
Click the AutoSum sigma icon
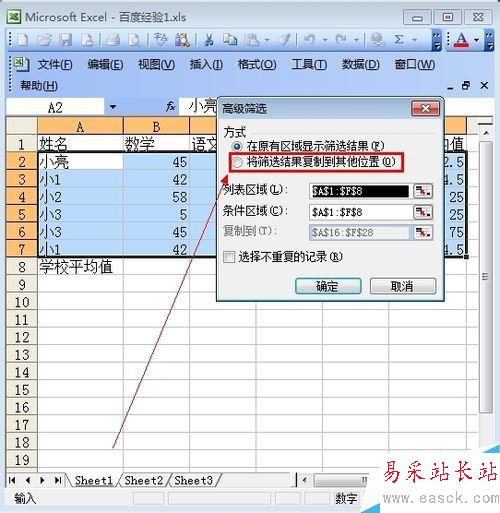pos(399,40)
